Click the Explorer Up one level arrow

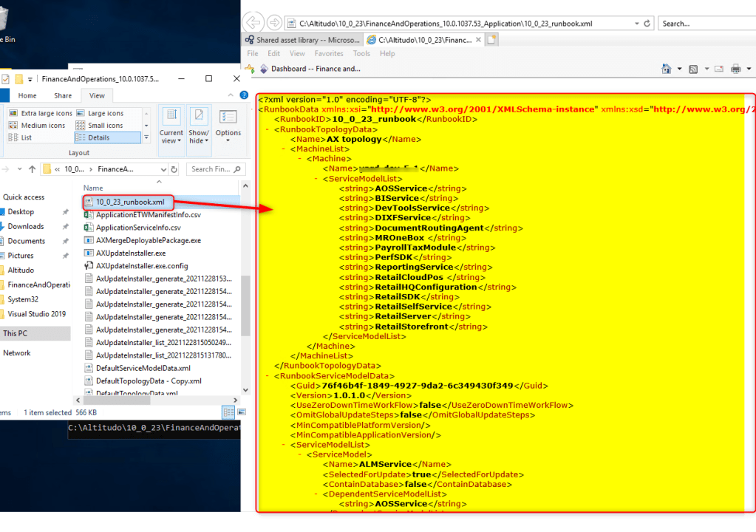point(32,169)
